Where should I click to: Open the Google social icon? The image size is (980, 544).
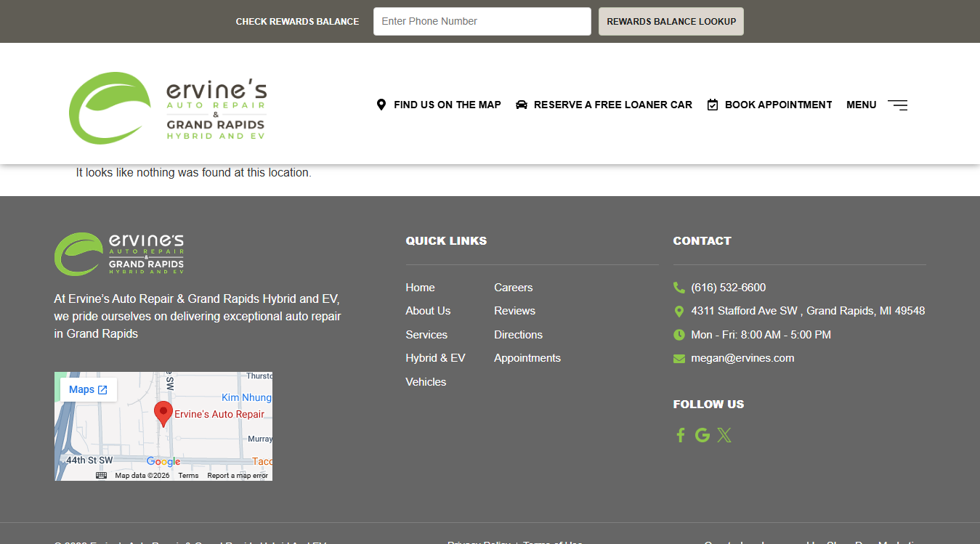coord(702,435)
